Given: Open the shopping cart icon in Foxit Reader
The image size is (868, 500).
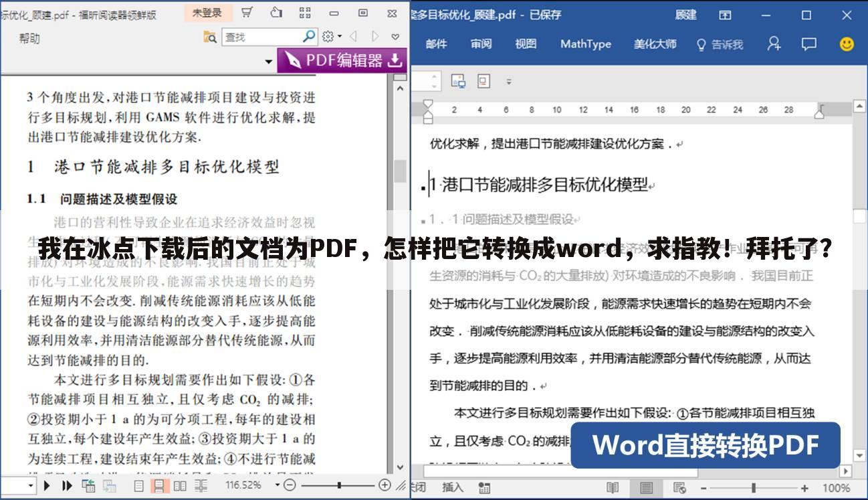Looking at the screenshot, I should point(247,13).
